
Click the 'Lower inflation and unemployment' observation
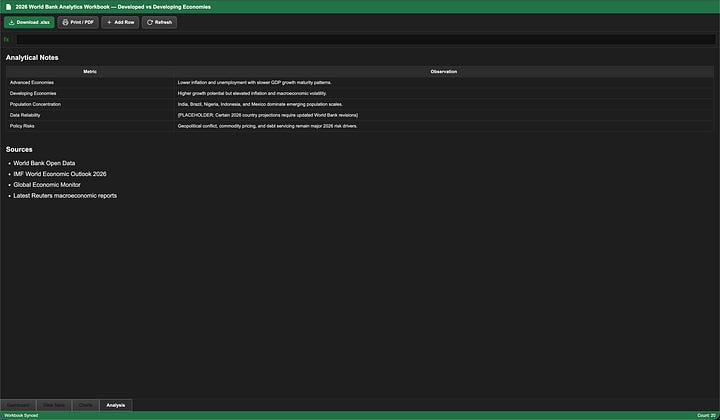point(444,83)
